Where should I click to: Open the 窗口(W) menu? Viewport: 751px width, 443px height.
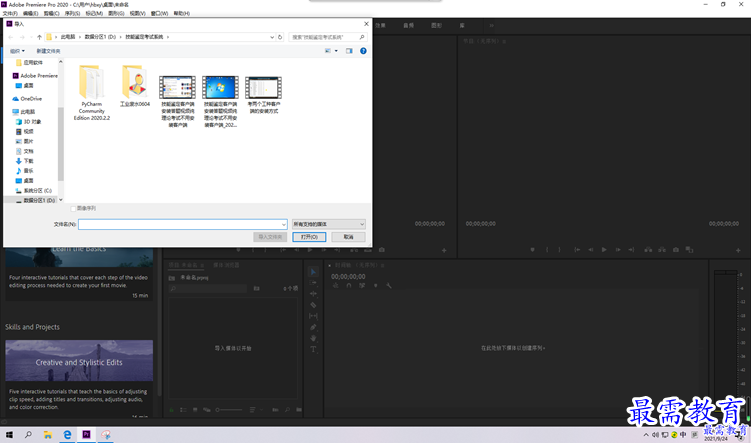[x=159, y=13]
